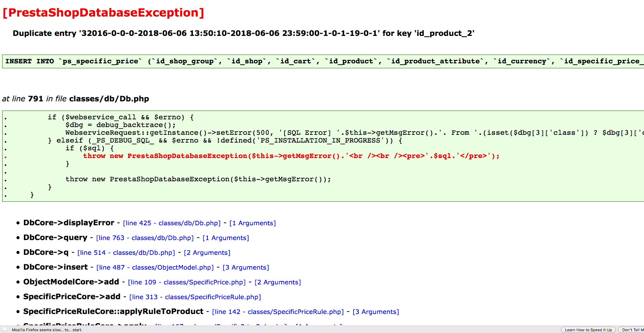Viewport: 644px width, 333px height.
Task: Open the 'line 313 - classes/SpecificPriceRule.php' link
Action: pyautogui.click(x=195, y=297)
